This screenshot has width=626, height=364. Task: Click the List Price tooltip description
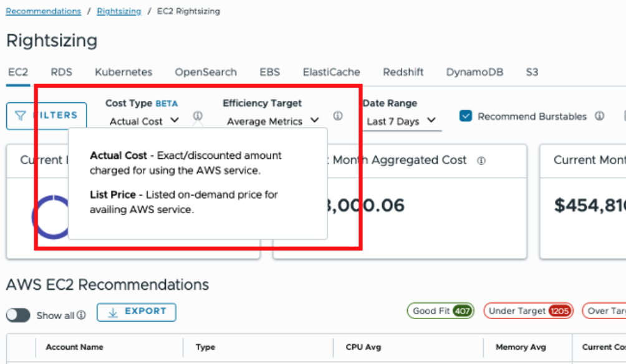tap(184, 202)
